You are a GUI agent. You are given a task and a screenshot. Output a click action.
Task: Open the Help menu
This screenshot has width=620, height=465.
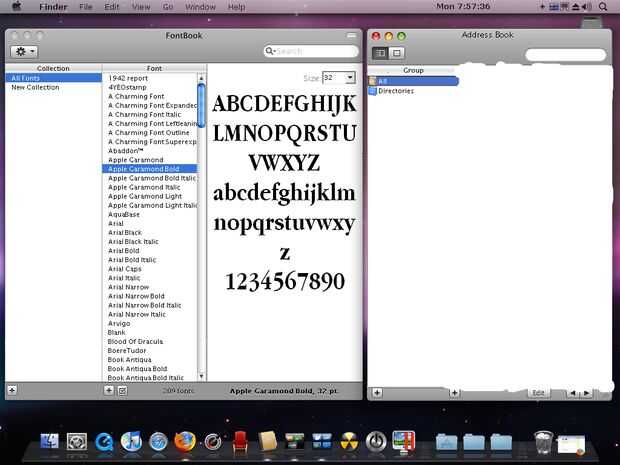pos(236,7)
